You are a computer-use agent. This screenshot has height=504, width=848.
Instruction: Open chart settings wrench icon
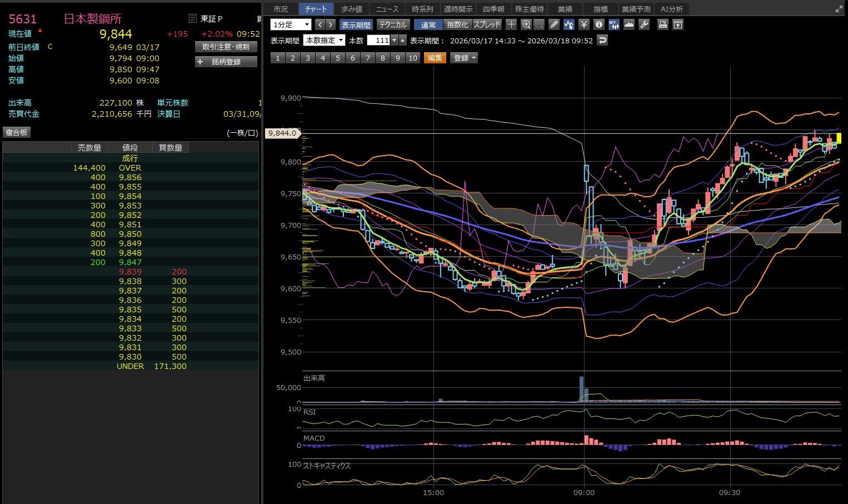644,24
